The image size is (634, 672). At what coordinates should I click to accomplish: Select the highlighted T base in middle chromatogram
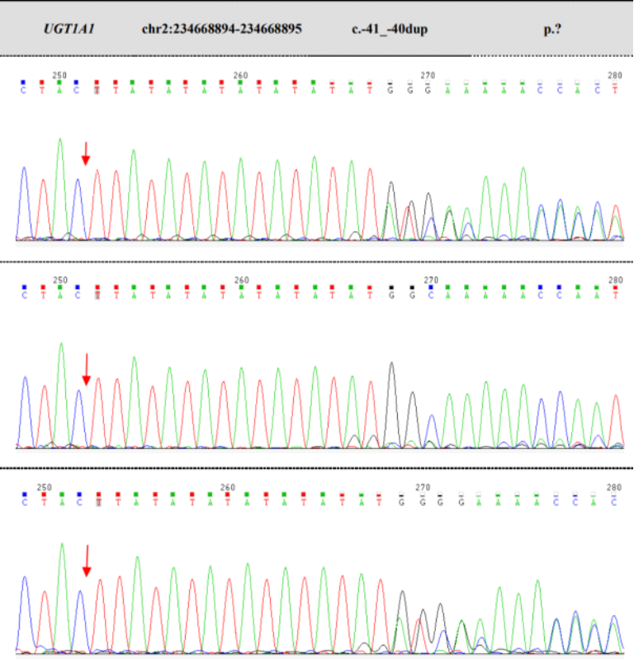coord(97,296)
